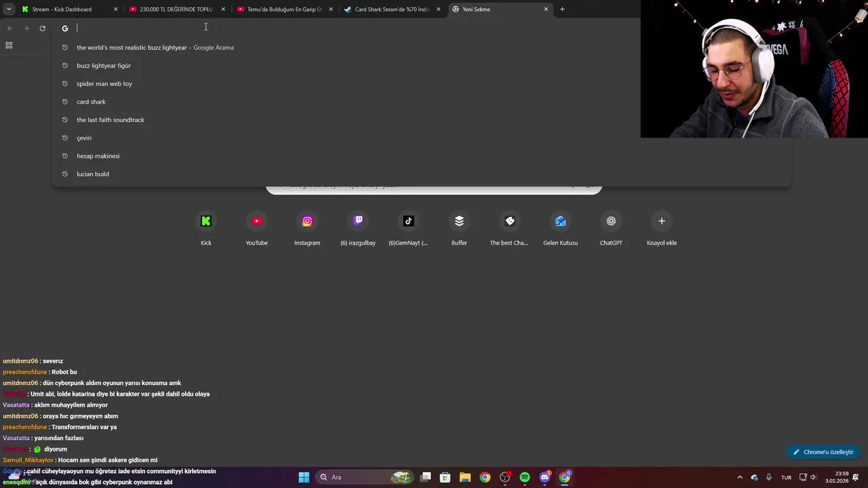This screenshot has width=868, height=488.
Task: Select suggestion 'lucian build'
Action: [420, 174]
